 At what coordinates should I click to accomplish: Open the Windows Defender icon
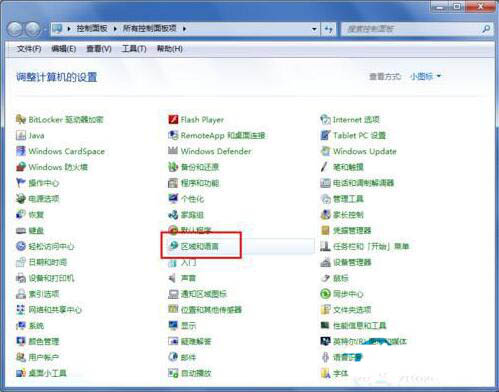pos(173,151)
